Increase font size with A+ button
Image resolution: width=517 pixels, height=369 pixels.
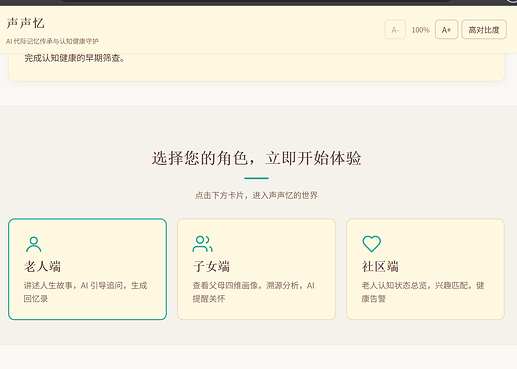click(x=446, y=30)
